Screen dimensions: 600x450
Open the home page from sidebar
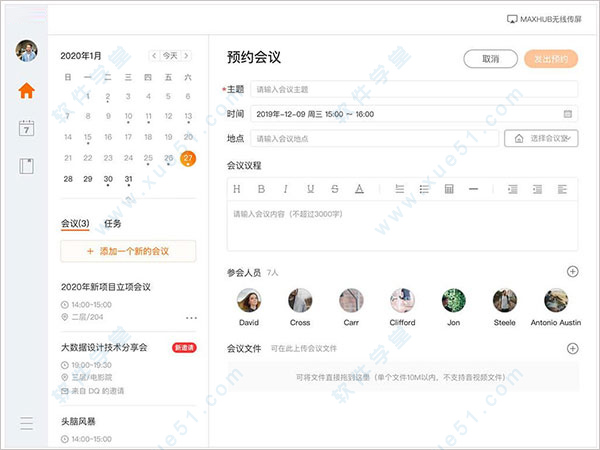[x=26, y=91]
